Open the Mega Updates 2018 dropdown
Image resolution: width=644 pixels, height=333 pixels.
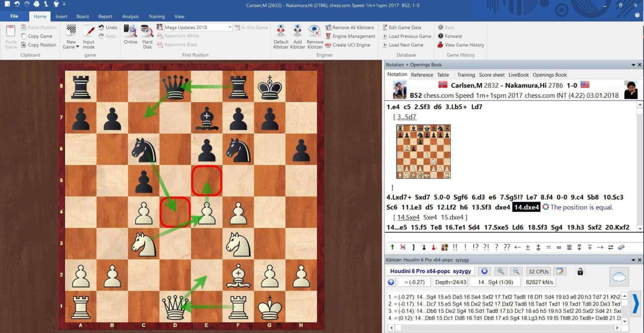pyautogui.click(x=230, y=27)
